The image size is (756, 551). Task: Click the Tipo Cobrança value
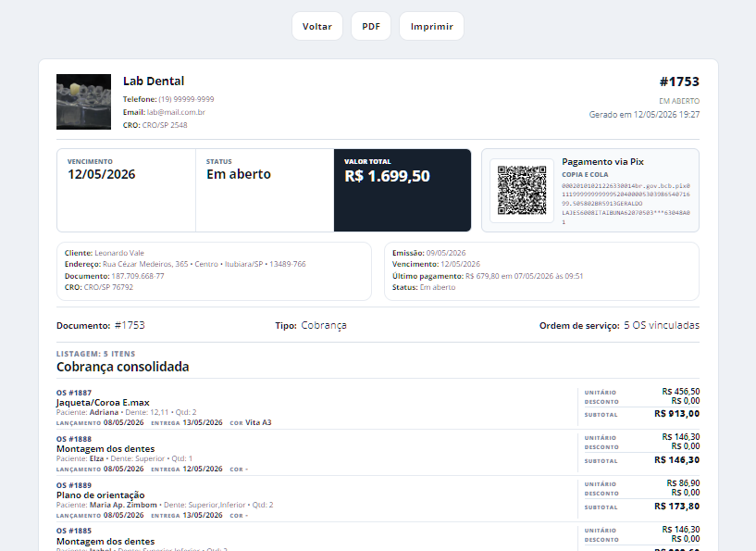click(x=324, y=325)
